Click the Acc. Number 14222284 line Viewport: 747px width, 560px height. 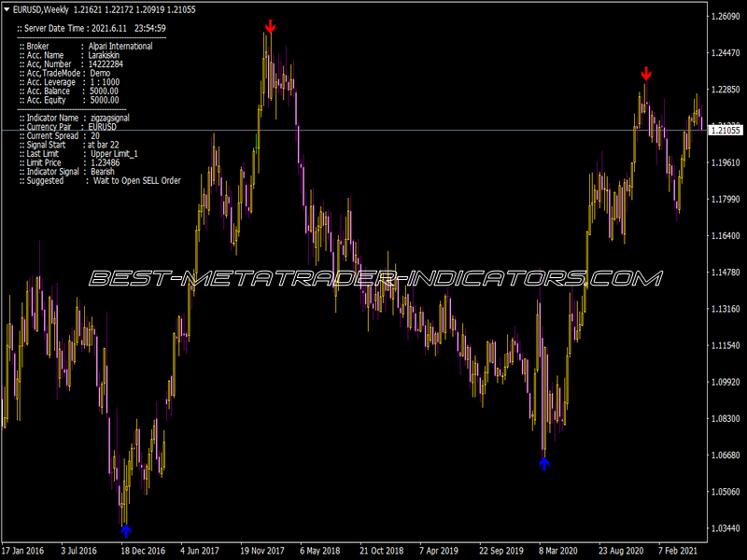[71, 64]
